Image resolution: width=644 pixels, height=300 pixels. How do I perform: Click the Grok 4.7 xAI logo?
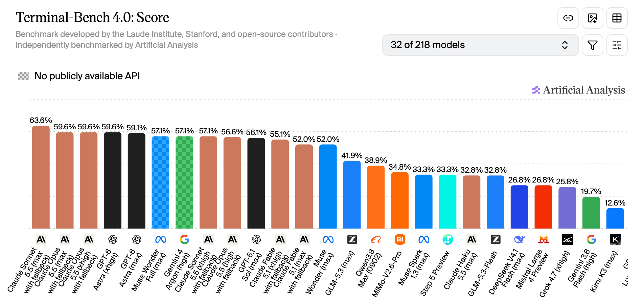click(568, 239)
